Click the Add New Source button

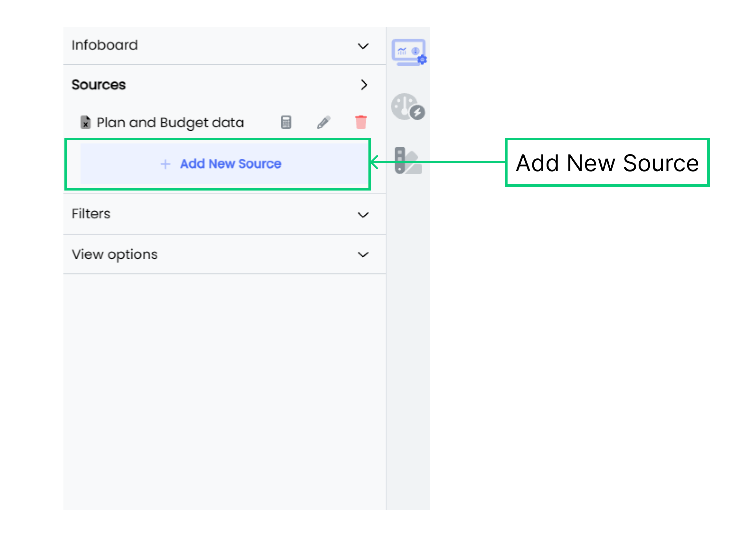223,163
